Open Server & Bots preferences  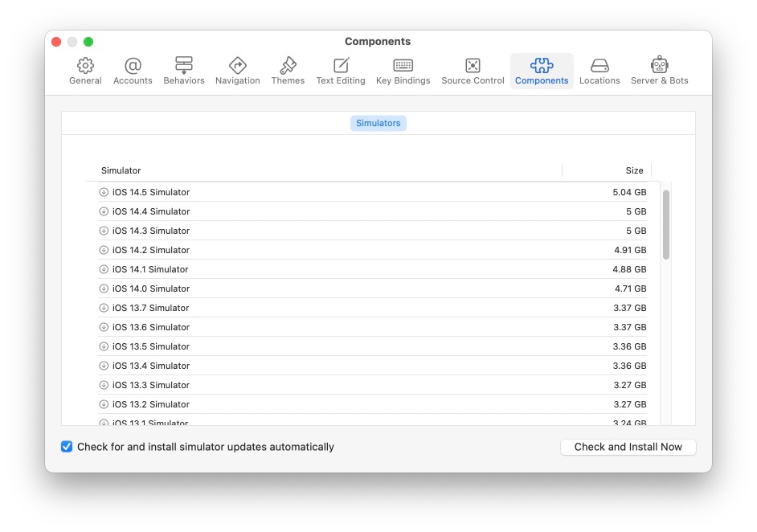(659, 71)
